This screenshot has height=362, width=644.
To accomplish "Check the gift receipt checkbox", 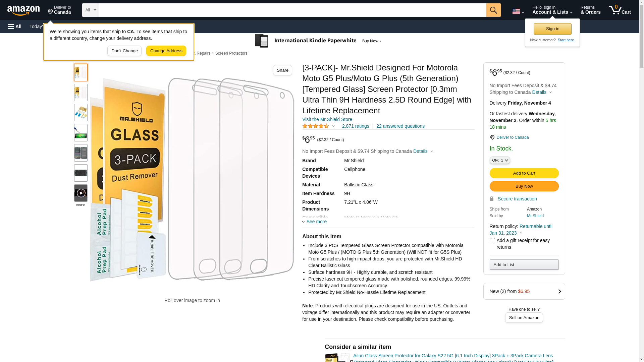I will 493,240.
